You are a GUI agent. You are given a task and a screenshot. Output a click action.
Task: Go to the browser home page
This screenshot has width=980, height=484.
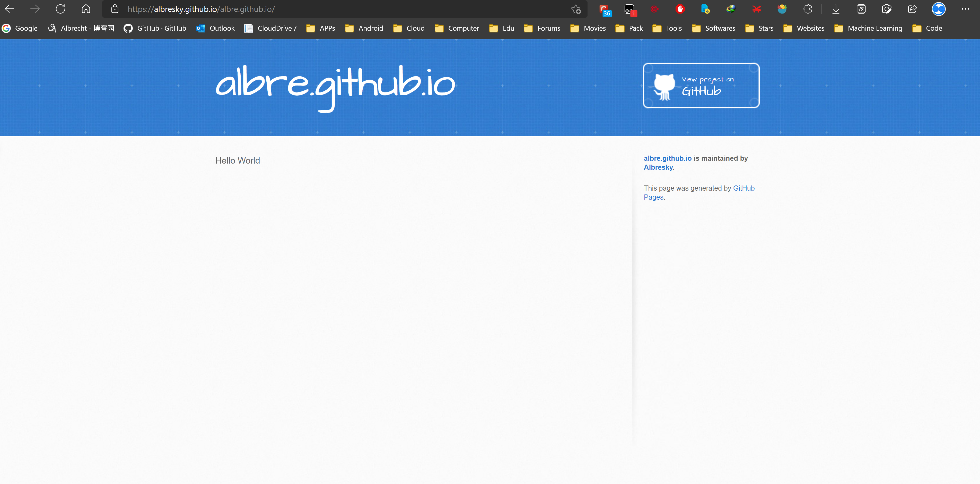click(86, 9)
